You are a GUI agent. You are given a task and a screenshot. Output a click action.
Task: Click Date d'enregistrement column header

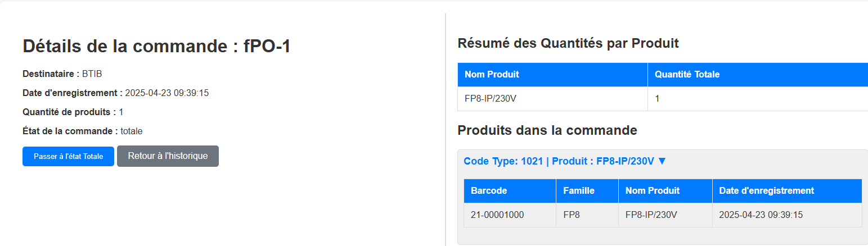click(x=766, y=190)
